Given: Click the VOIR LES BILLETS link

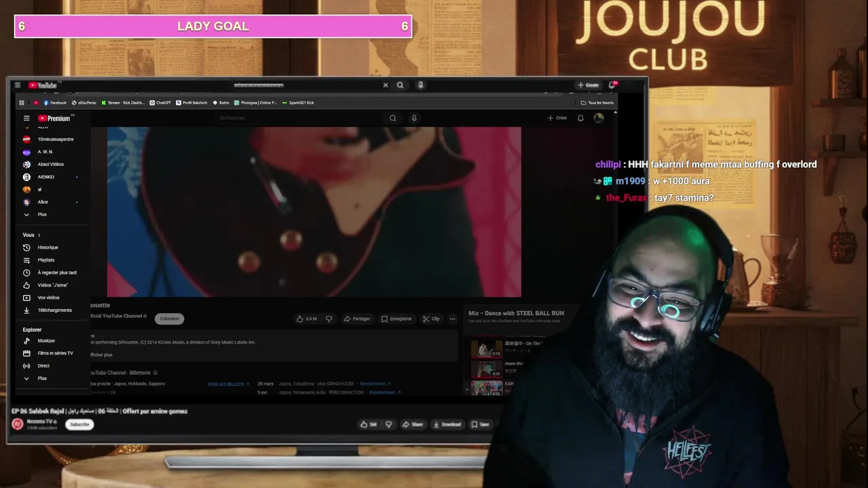Looking at the screenshot, I should pyautogui.click(x=228, y=384).
